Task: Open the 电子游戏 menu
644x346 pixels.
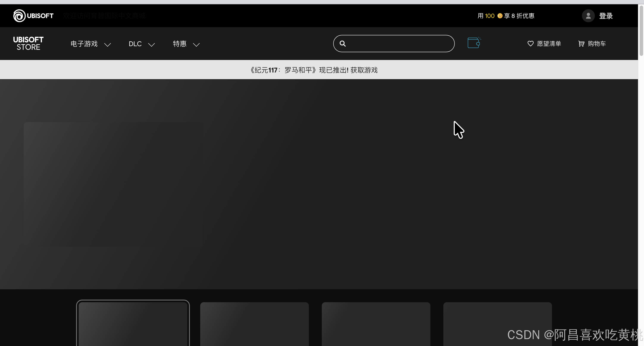Action: click(x=84, y=44)
